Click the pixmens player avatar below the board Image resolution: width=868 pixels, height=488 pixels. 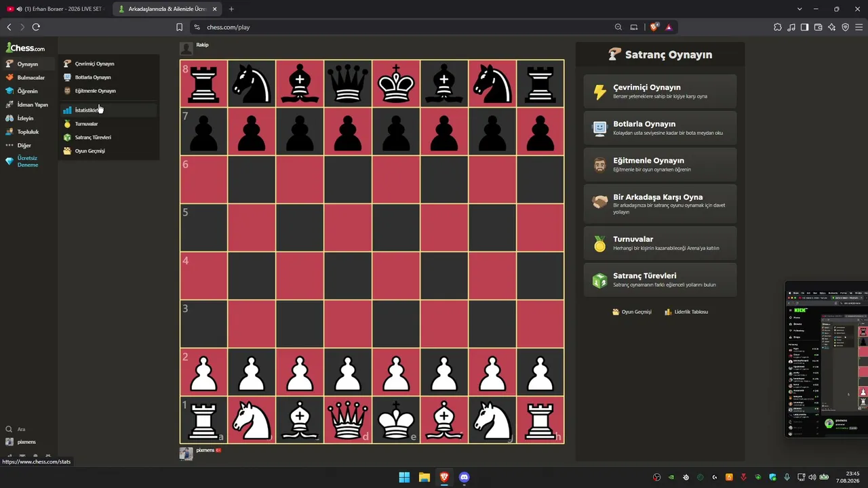pyautogui.click(x=186, y=453)
